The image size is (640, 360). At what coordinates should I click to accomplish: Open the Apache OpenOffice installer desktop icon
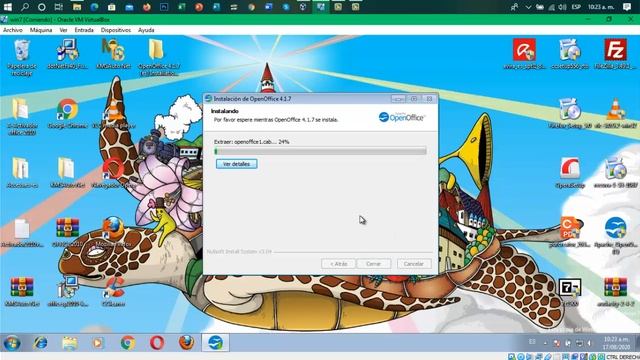pos(616,235)
